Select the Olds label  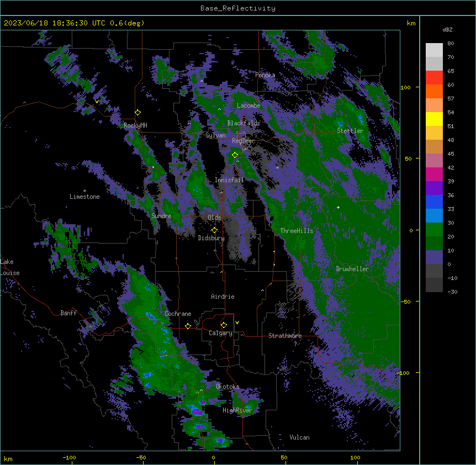(x=214, y=218)
